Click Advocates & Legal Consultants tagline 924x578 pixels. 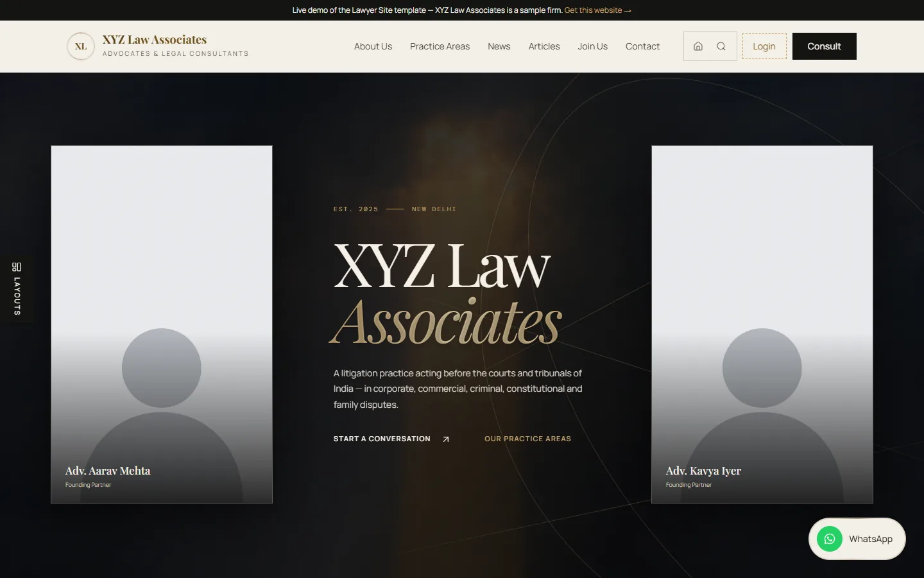(x=175, y=54)
